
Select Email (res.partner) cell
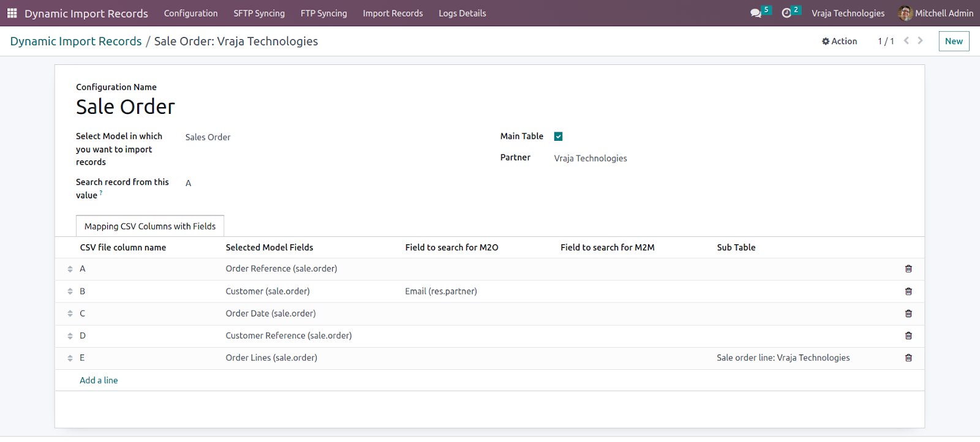click(x=441, y=291)
